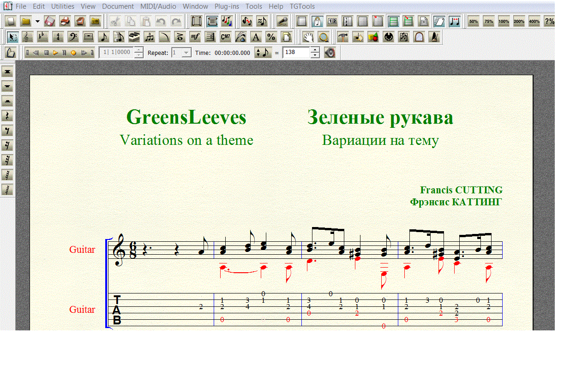This screenshot has width=588, height=377.
Task: Set zoom to 50%
Action: pos(474,21)
